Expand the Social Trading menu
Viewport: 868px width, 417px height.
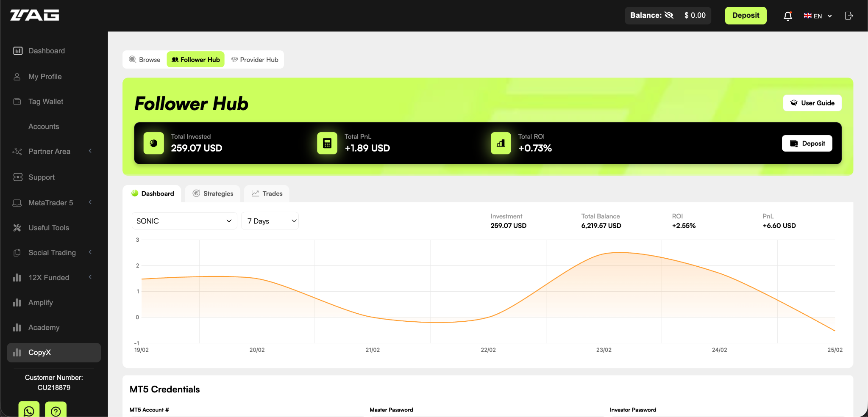pyautogui.click(x=52, y=252)
